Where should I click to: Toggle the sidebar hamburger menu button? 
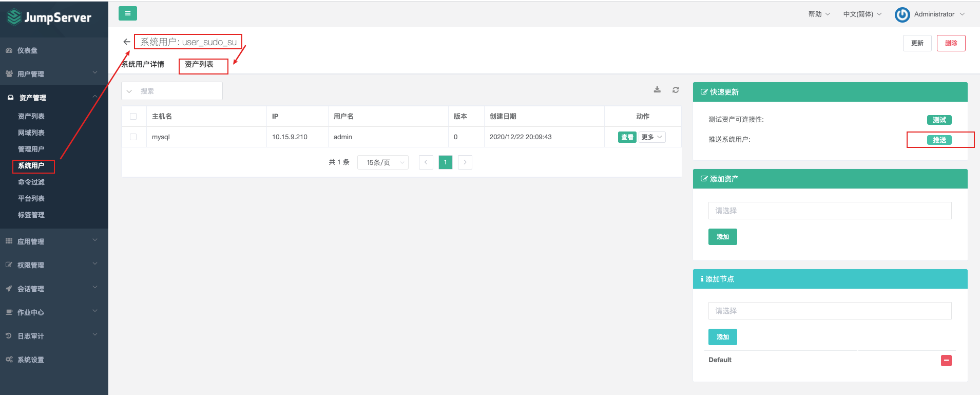128,13
